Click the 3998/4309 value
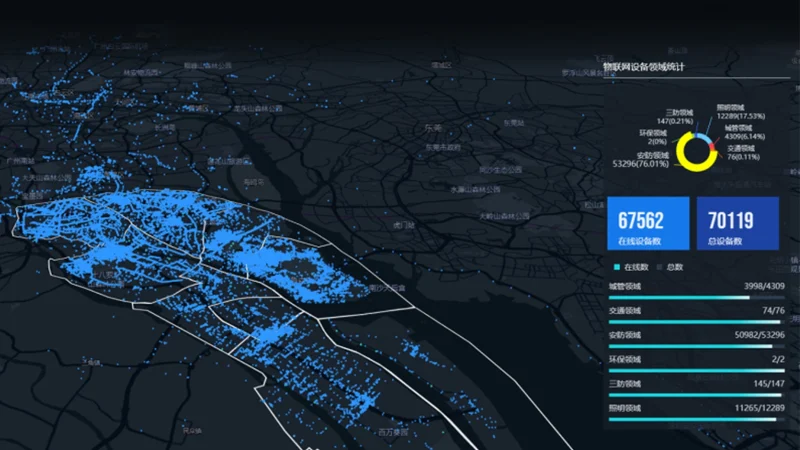Image resolution: width=800 pixels, height=450 pixels. pyautogui.click(x=764, y=286)
